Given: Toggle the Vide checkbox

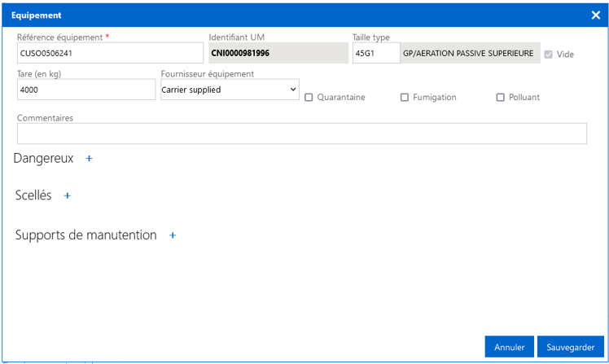Looking at the screenshot, I should (549, 55).
